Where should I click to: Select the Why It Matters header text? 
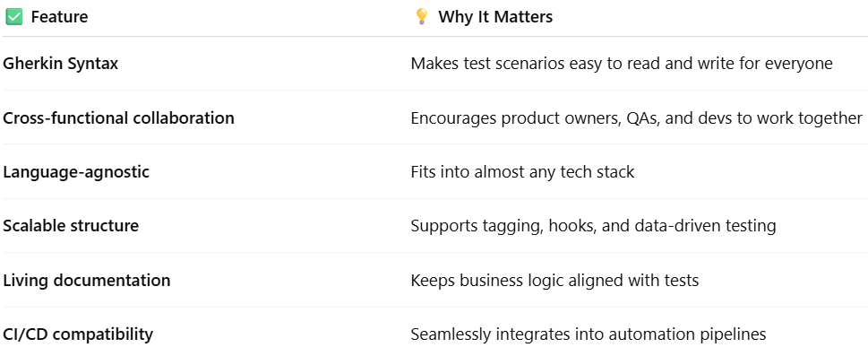point(495,17)
